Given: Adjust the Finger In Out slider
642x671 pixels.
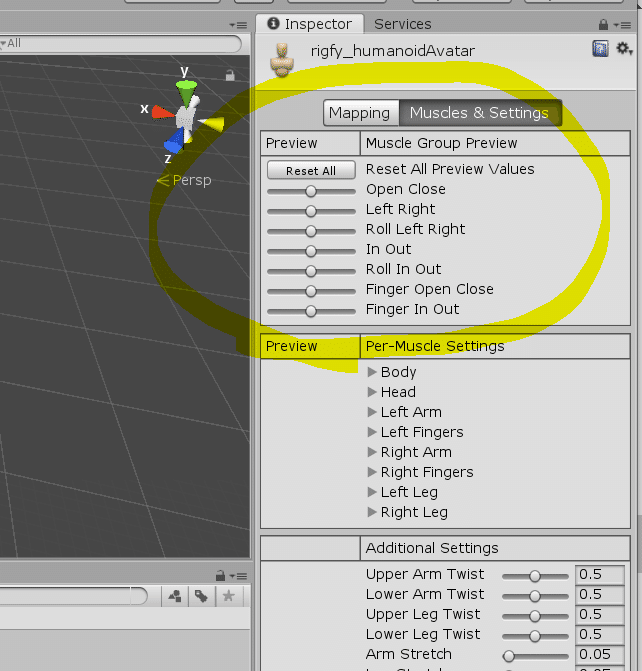Looking at the screenshot, I should [311, 311].
